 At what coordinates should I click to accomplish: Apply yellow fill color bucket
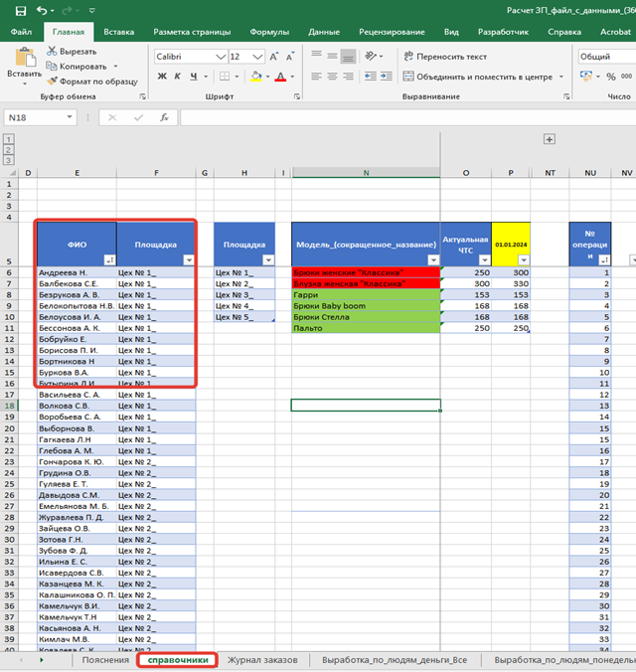click(x=256, y=77)
